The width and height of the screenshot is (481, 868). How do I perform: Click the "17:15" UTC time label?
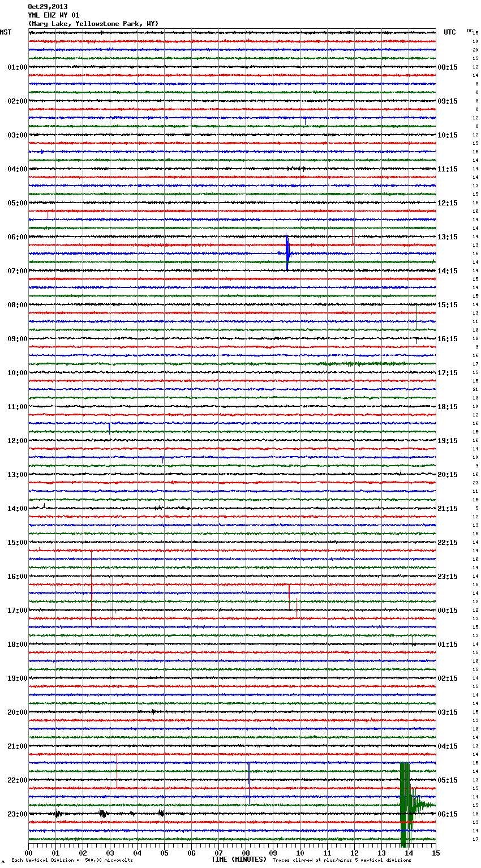tap(448, 373)
